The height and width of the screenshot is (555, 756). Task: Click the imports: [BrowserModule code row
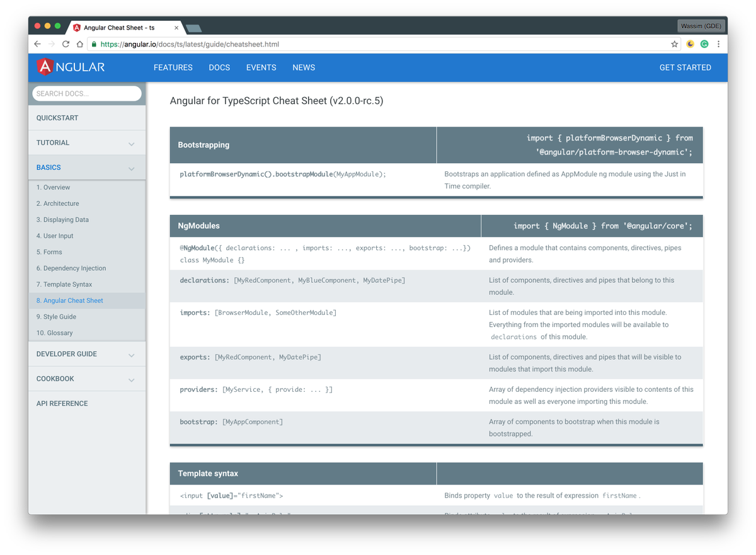click(x=436, y=324)
